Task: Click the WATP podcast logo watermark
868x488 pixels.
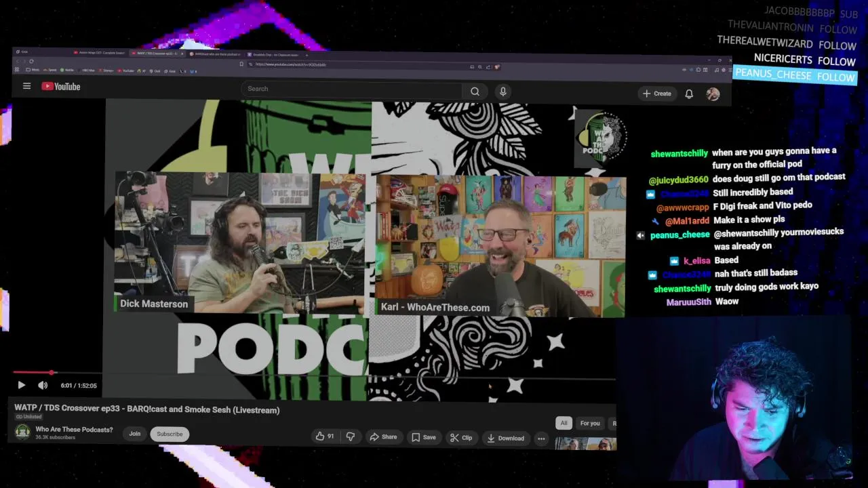Action: [x=601, y=138]
